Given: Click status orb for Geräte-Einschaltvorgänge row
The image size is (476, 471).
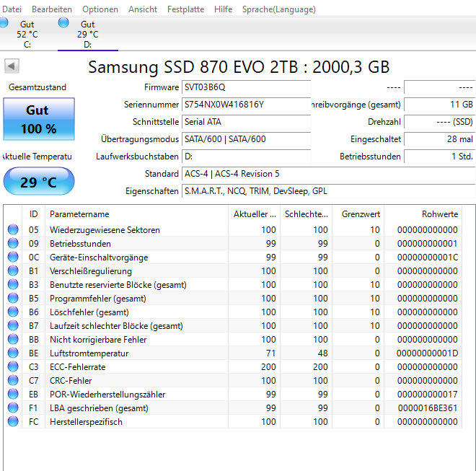Looking at the screenshot, I should [x=13, y=257].
